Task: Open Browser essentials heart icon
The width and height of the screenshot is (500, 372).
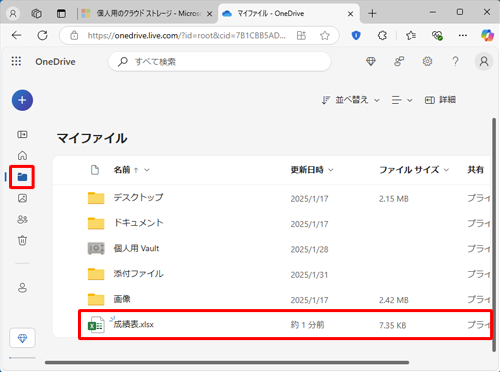Action: point(437,35)
